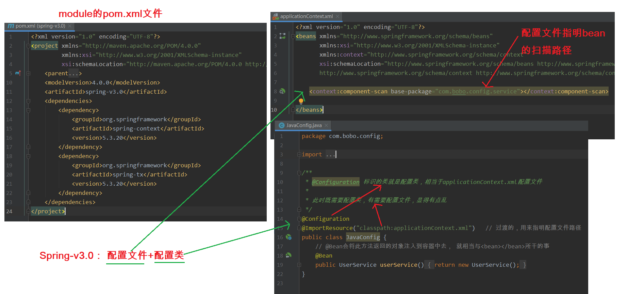The height and width of the screenshot is (294, 644).
Task: Click the modelVersion 4.0.0 line
Action: point(102,82)
